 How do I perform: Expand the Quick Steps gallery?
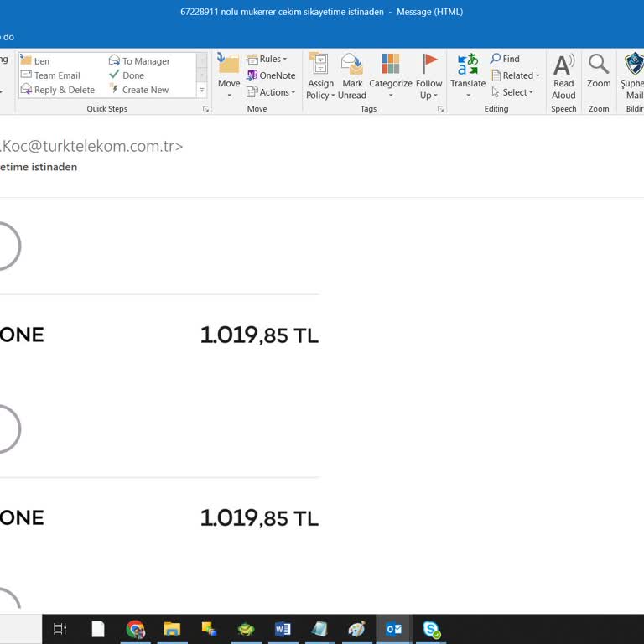(x=202, y=90)
